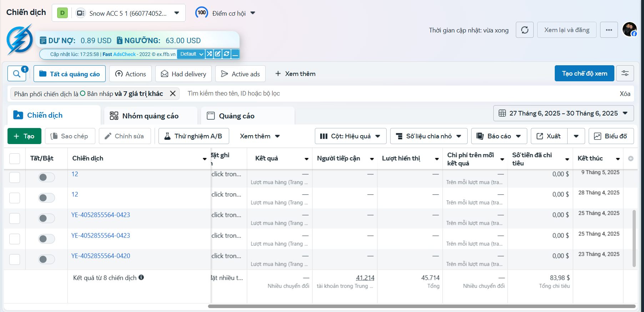Click the calendar icon in date range

click(502, 113)
